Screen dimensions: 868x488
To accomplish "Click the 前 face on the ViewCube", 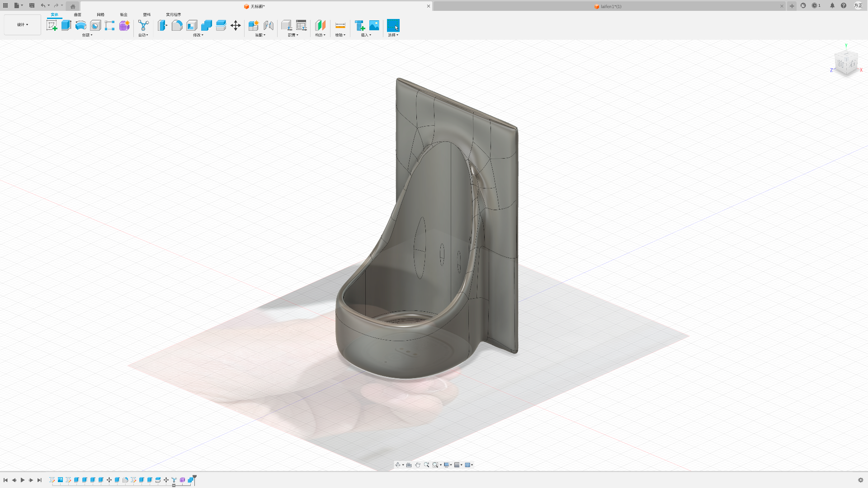I will pyautogui.click(x=840, y=64).
